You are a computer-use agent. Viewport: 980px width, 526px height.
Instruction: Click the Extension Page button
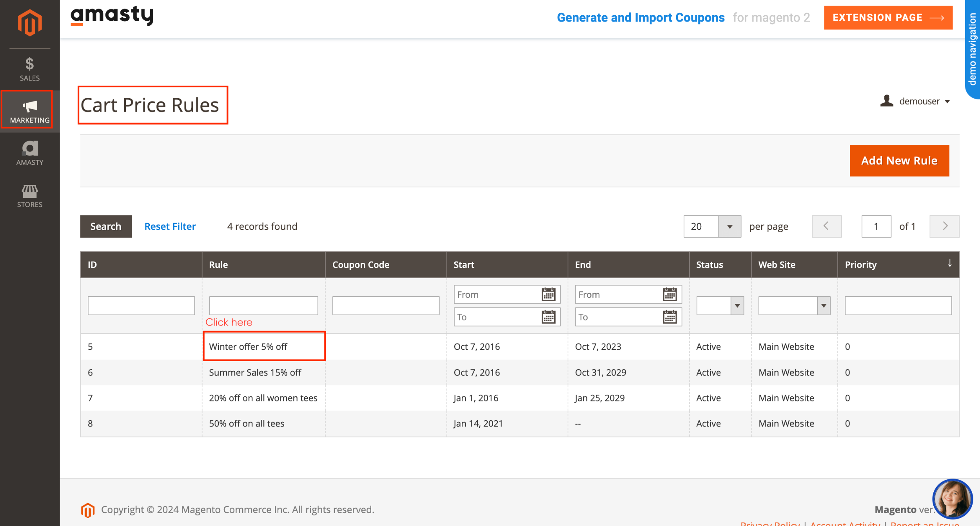point(888,17)
